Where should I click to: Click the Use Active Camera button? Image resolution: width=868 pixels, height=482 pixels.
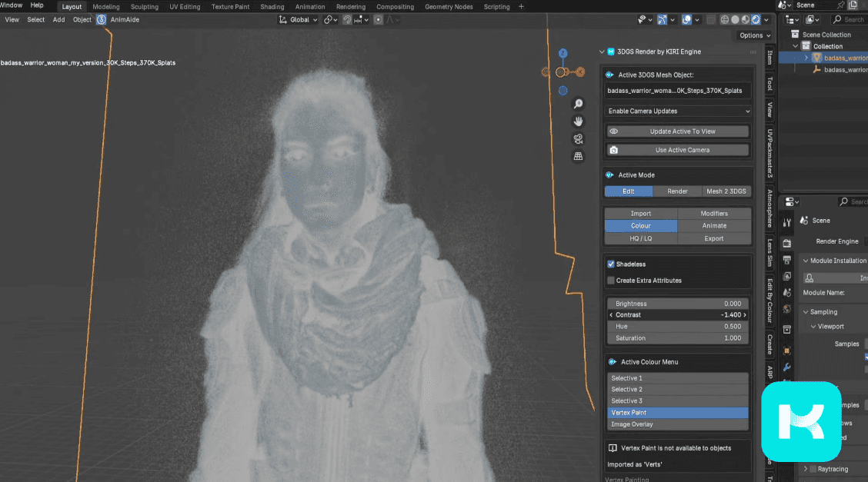(677, 150)
